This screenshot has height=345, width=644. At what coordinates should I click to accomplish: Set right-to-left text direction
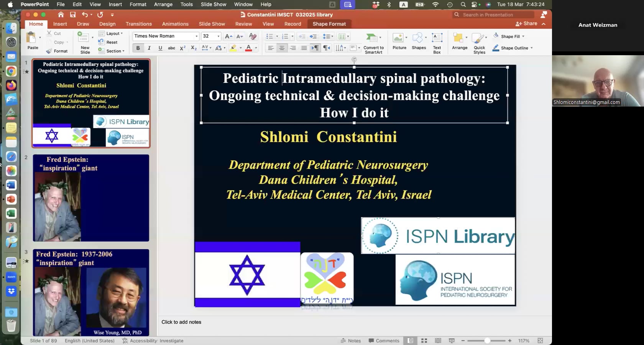pos(326,48)
